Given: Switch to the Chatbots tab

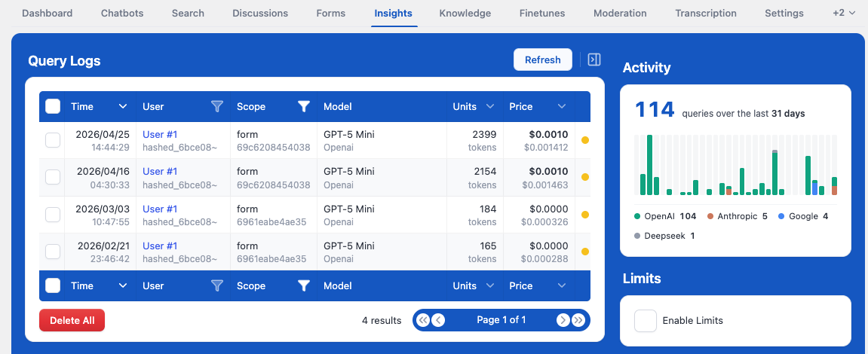Looking at the screenshot, I should [121, 14].
